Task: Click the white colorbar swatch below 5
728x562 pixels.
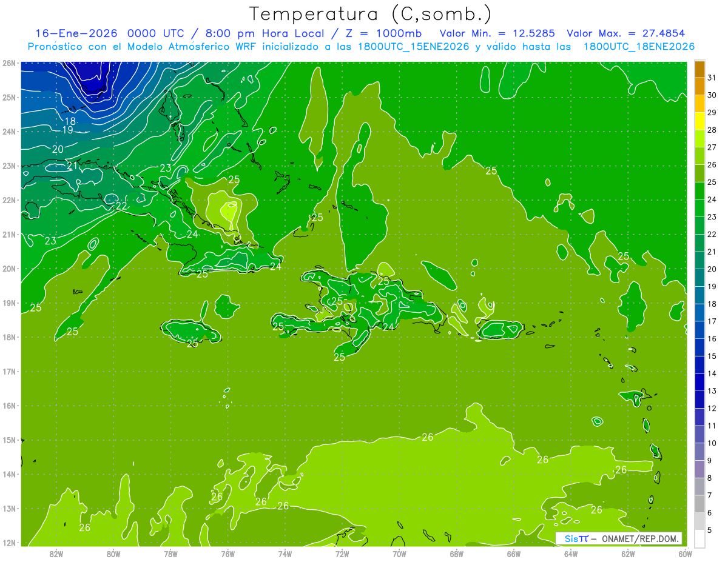Action: pos(699,538)
